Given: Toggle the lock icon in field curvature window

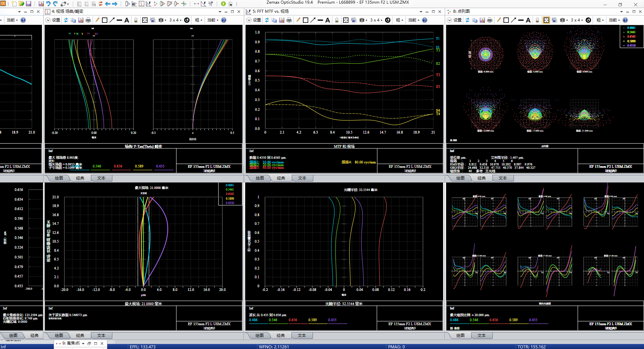Looking at the screenshot, I should click(x=136, y=20).
